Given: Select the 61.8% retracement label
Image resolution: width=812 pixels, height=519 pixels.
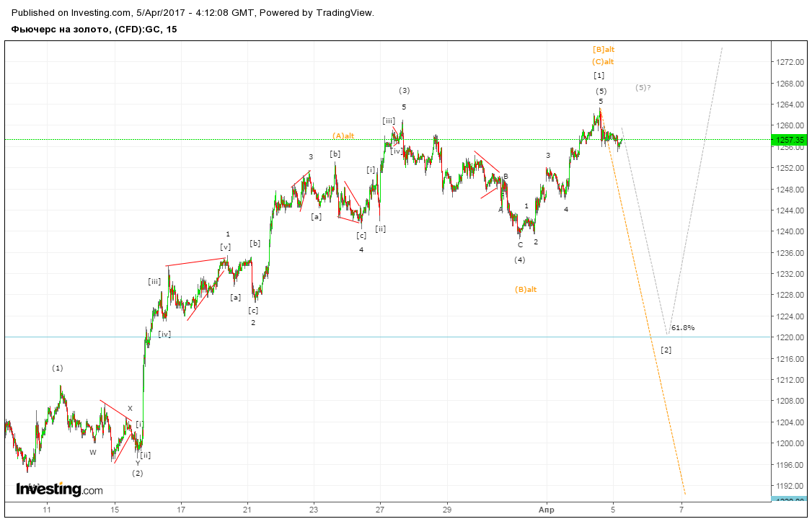Looking at the screenshot, I should click(x=683, y=328).
